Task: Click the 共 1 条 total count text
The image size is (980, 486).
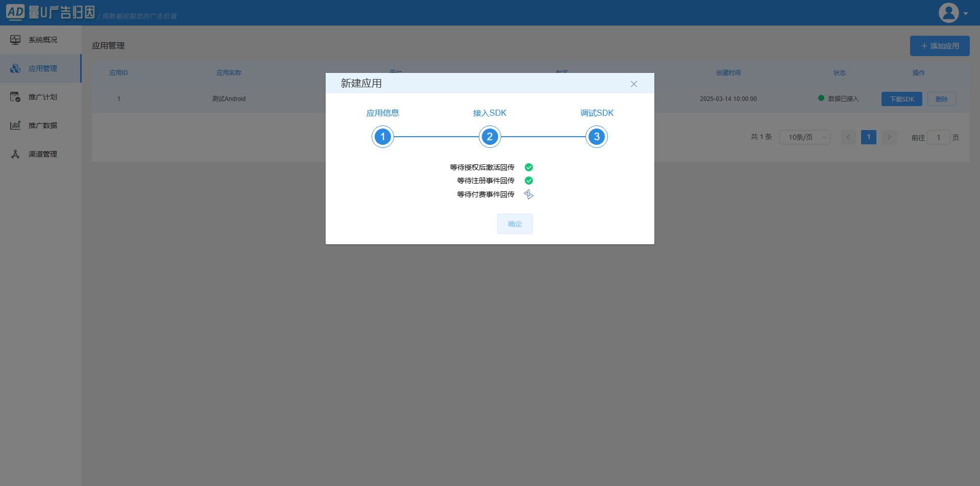Action: point(761,137)
